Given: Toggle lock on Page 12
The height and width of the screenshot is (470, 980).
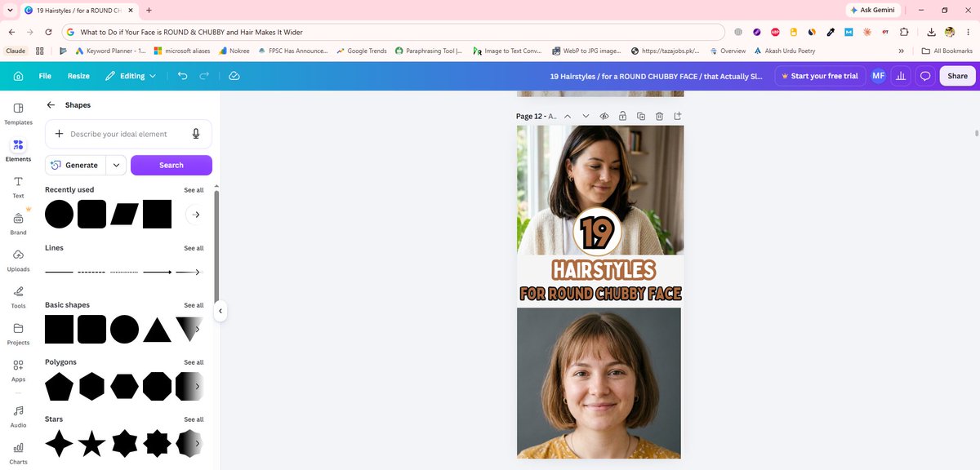Looking at the screenshot, I should [x=622, y=117].
